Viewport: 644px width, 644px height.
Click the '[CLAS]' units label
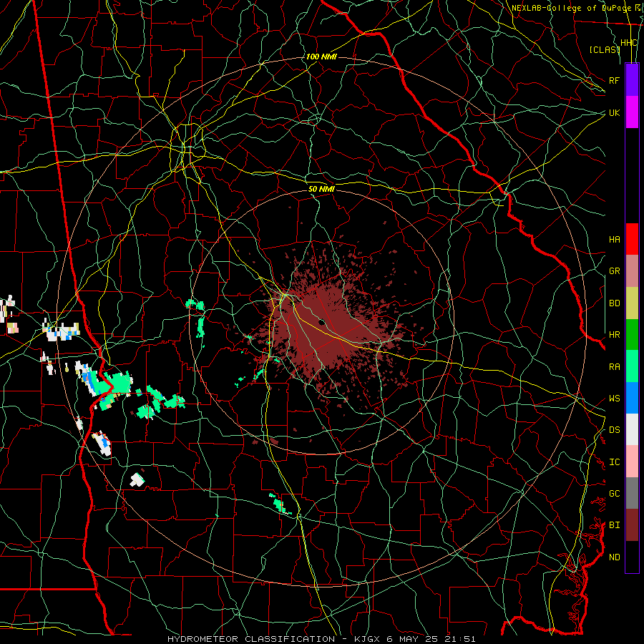(x=605, y=49)
